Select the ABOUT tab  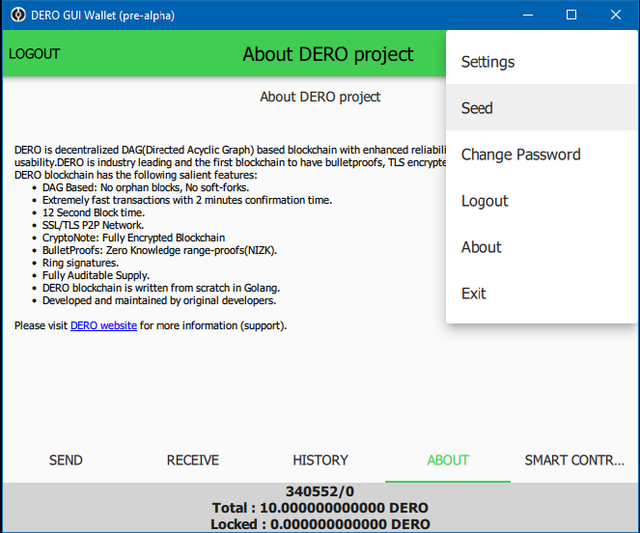448,460
